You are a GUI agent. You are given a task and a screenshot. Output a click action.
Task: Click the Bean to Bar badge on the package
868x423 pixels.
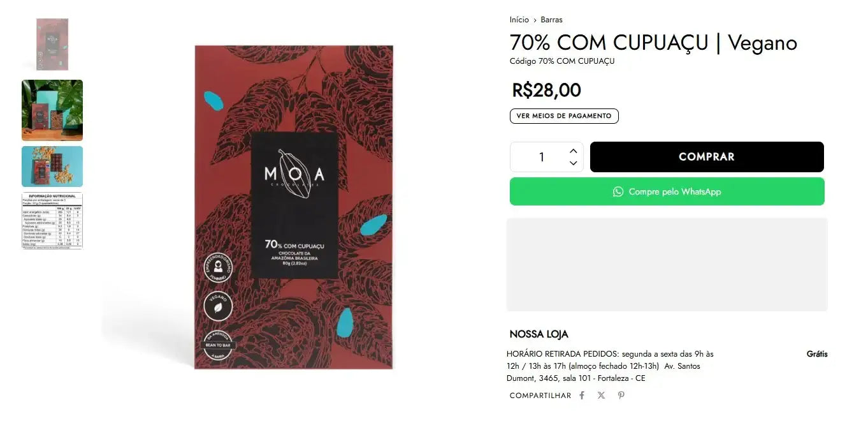pos(218,345)
